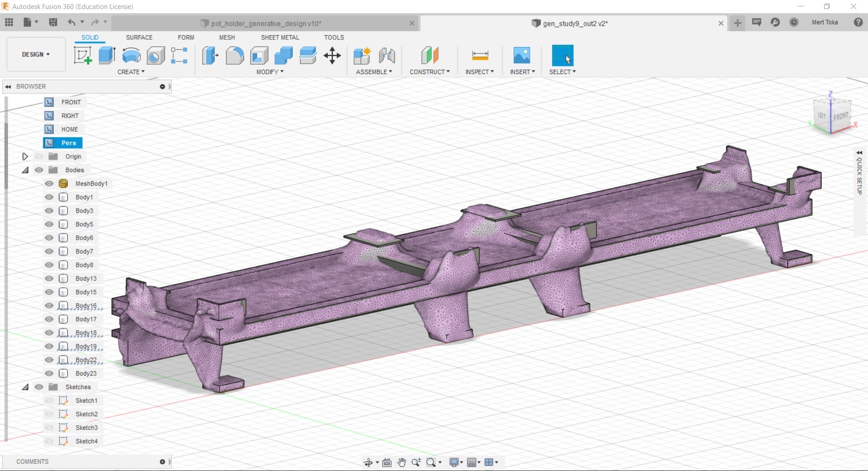Click the File menu icon
This screenshot has height=471, width=868.
[x=30, y=22]
